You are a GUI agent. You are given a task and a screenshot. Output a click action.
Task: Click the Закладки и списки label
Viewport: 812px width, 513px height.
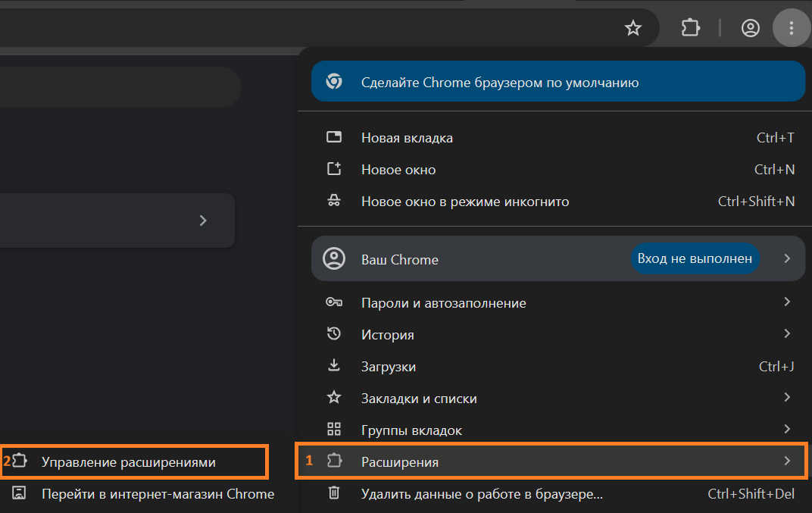(419, 399)
